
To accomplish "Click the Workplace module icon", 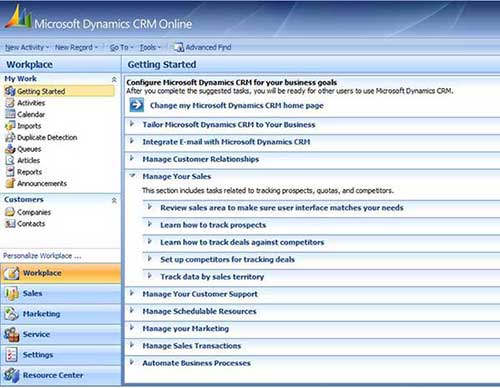I will (x=11, y=273).
